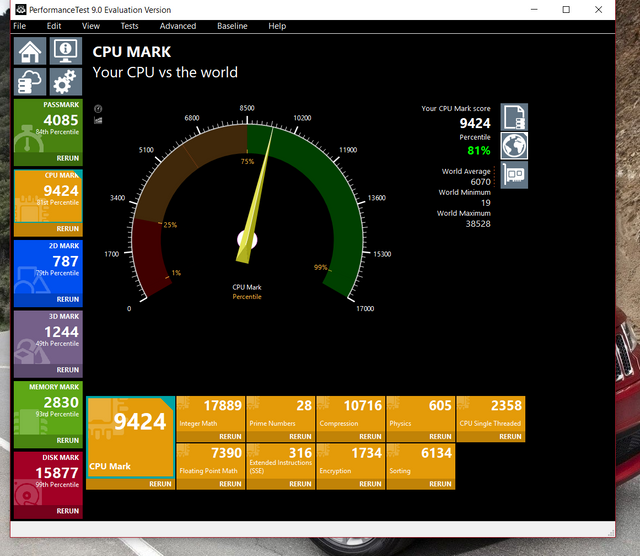Select the Disk Mark 15877 tile

click(48, 478)
